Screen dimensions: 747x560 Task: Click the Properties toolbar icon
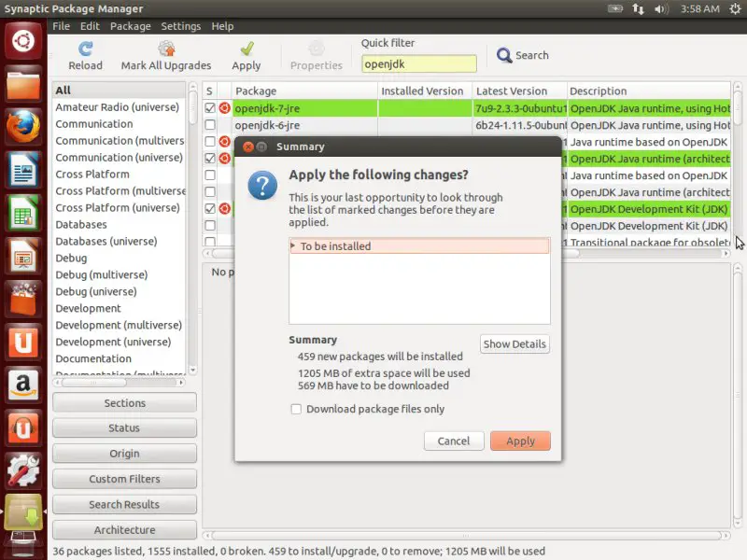(x=317, y=49)
